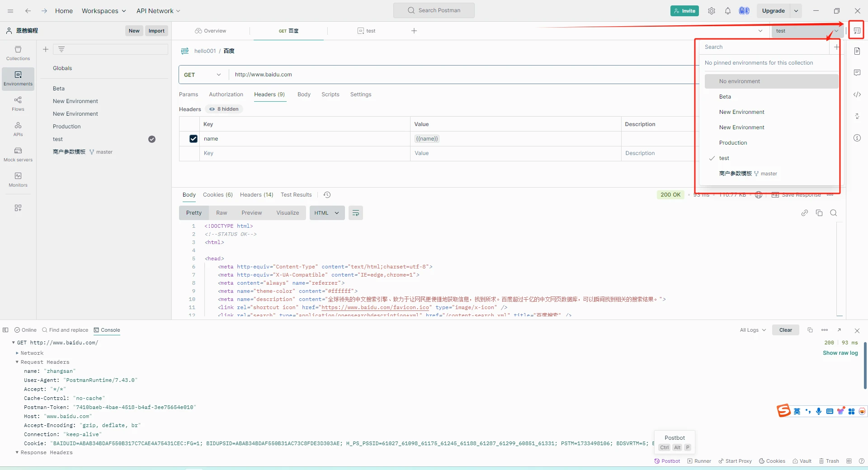This screenshot has height=470, width=868.
Task: Open the GET method dropdown
Action: point(203,75)
